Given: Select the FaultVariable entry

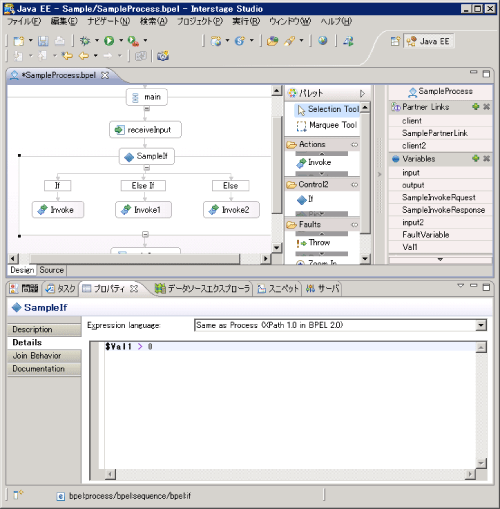Looking at the screenshot, I should click(440, 235).
